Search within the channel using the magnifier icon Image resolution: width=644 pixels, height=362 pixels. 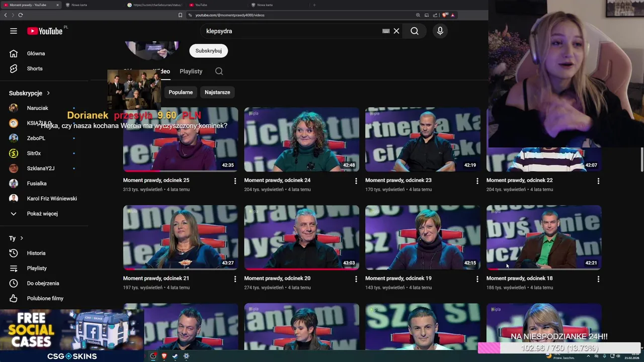pos(219,71)
